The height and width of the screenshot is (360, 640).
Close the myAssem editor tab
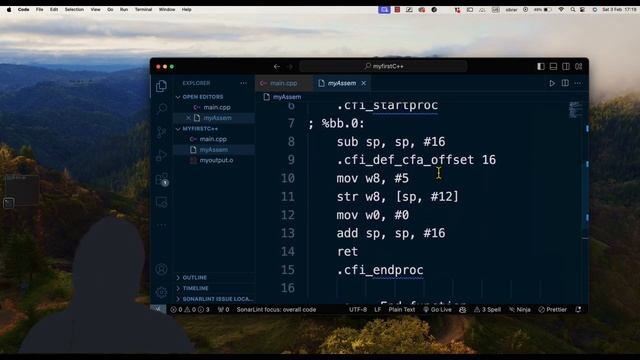(x=364, y=83)
